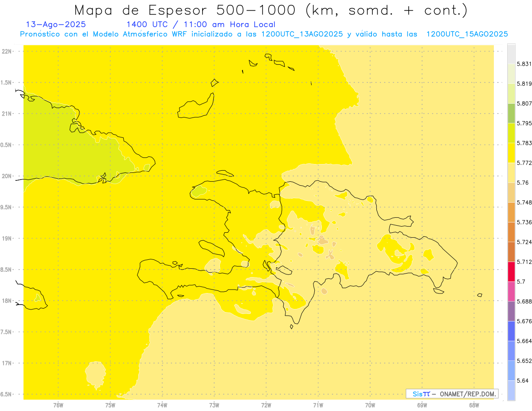Click the color bar label 5.748

click(524, 202)
